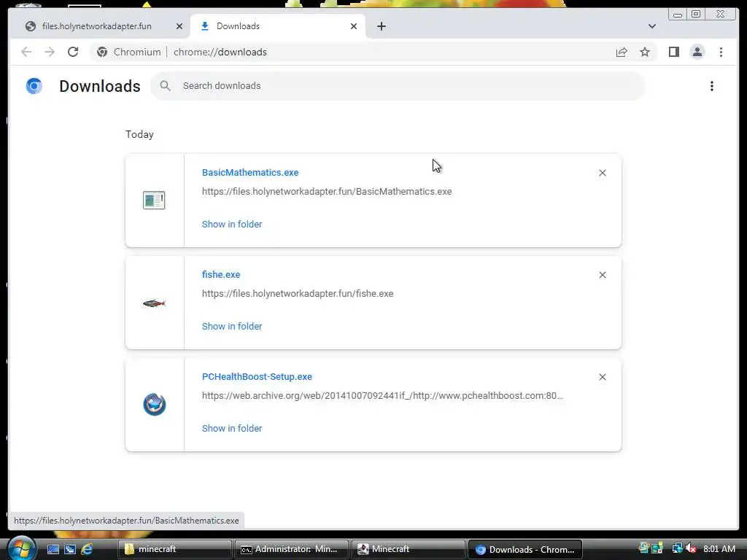Open the profile avatar menu

pyautogui.click(x=697, y=52)
